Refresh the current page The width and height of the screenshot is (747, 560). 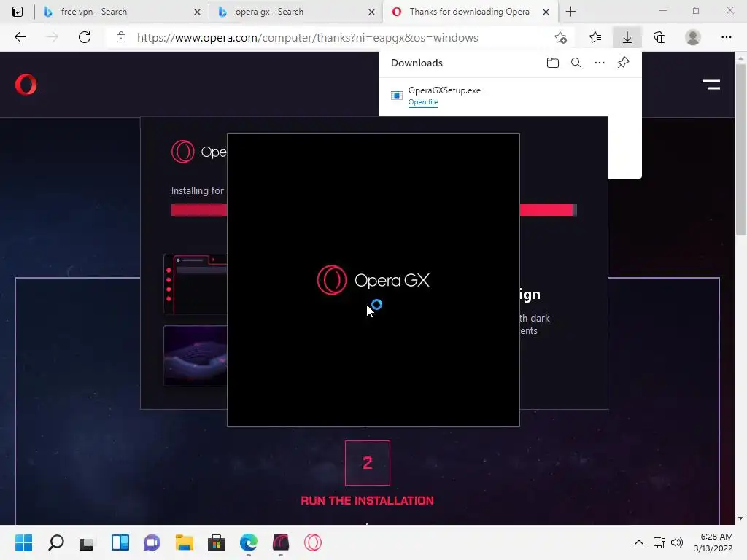pyautogui.click(x=85, y=37)
